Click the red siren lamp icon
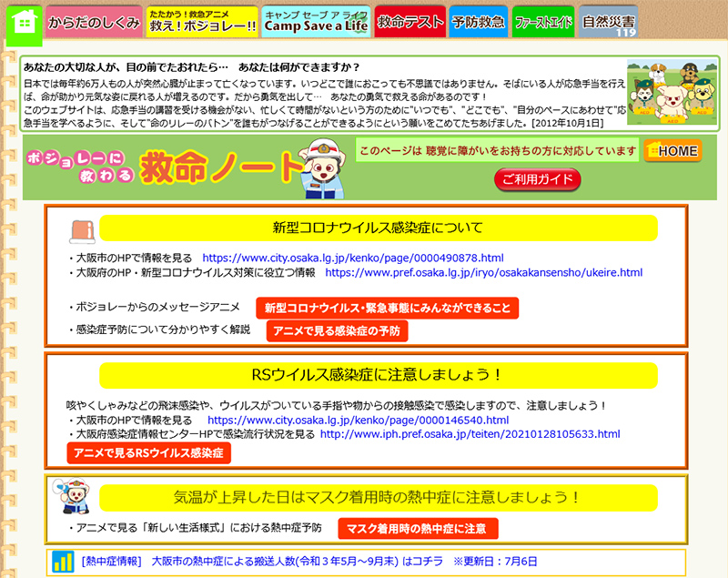 click(x=83, y=230)
